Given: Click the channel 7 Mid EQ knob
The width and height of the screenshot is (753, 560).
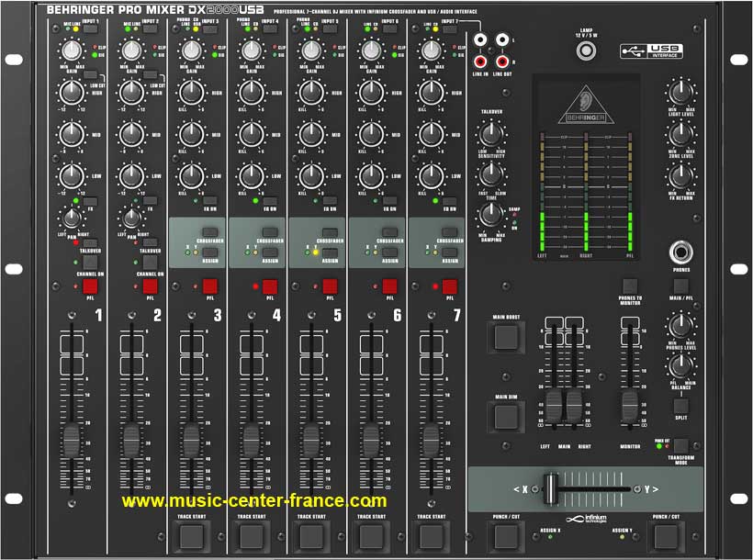Looking at the screenshot, I should tap(432, 134).
